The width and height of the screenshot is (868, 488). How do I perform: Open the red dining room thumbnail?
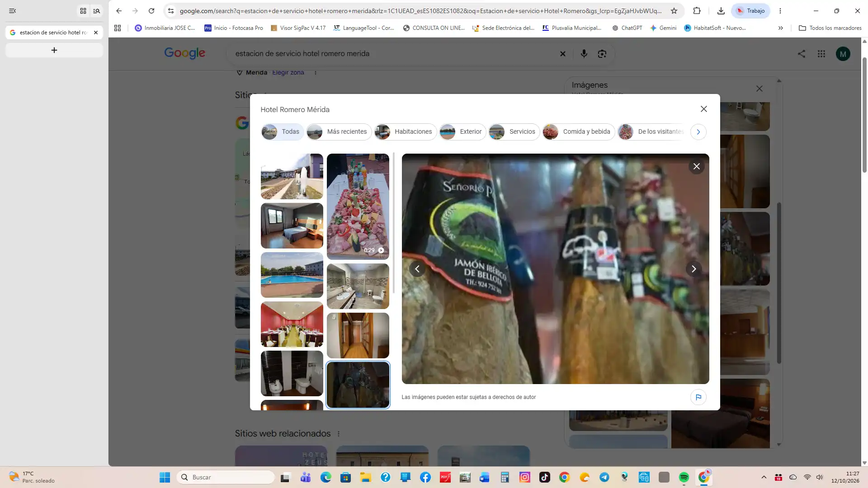click(x=292, y=324)
